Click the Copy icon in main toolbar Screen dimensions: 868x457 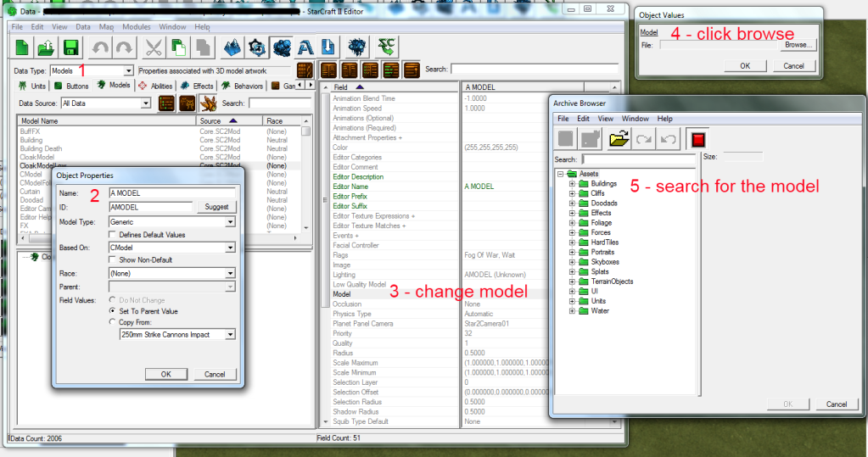pos(178,47)
